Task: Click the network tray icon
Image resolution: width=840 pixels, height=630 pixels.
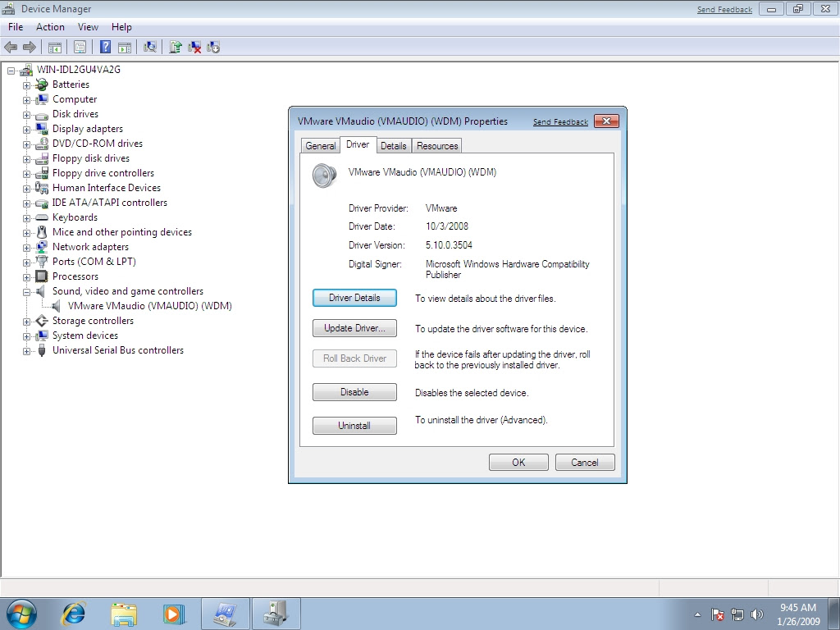Action: (737, 614)
